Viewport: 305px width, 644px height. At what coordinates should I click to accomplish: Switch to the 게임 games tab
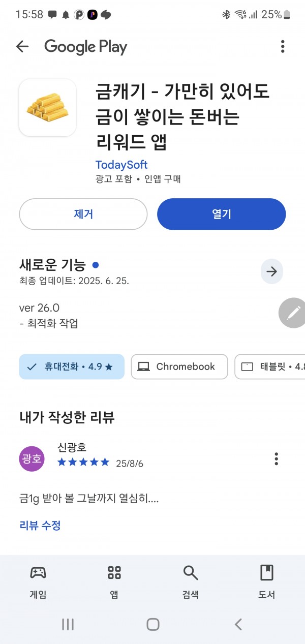(x=38, y=581)
